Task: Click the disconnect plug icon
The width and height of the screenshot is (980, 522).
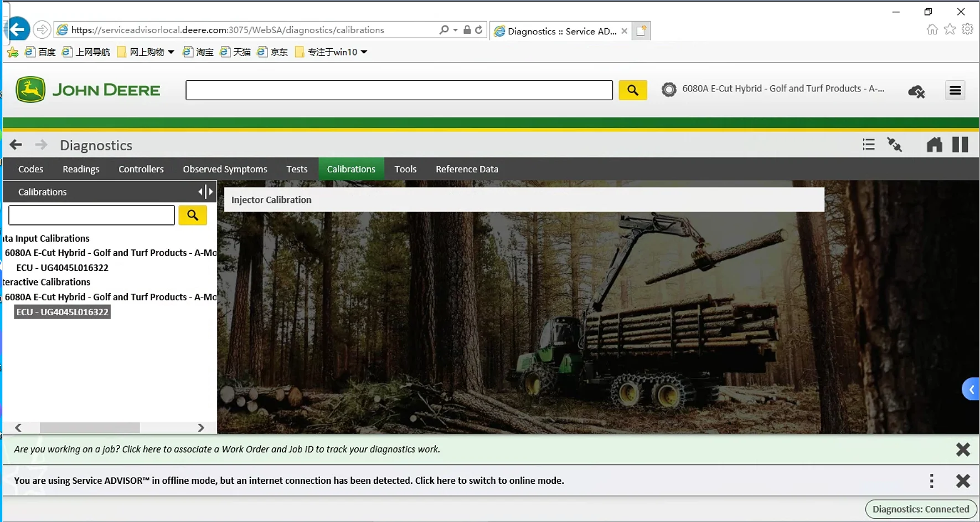Action: 894,145
